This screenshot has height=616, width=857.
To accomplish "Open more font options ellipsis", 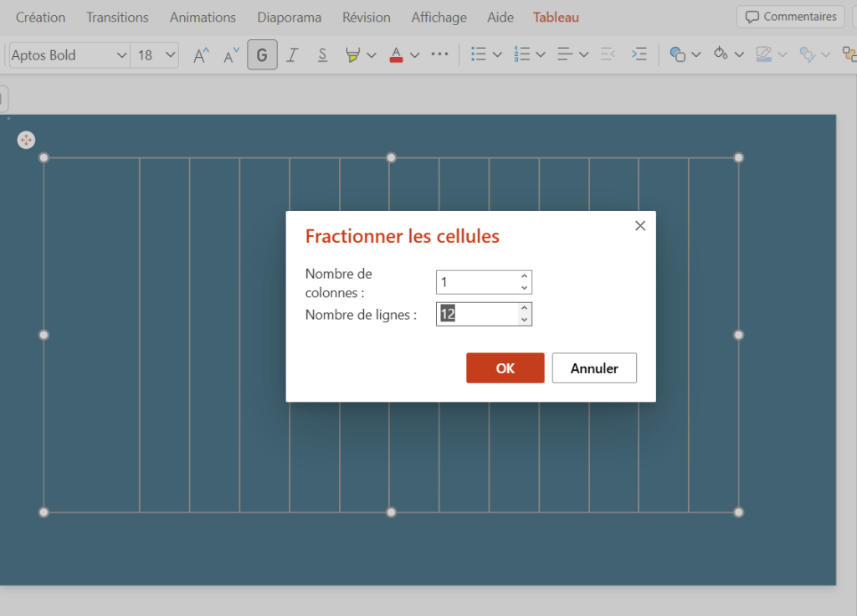I will click(x=439, y=54).
